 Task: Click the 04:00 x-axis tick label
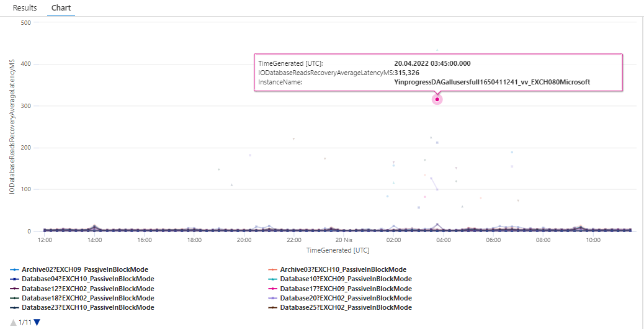[444, 240]
